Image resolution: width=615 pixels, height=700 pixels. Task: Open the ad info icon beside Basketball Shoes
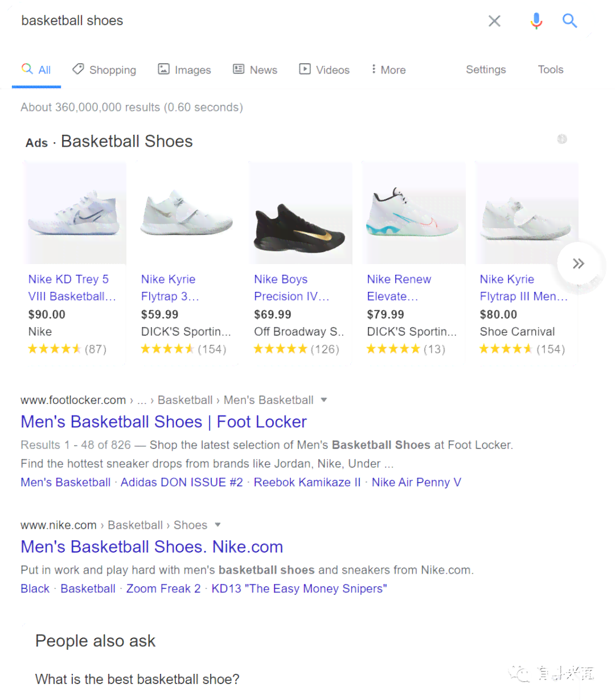click(x=562, y=139)
